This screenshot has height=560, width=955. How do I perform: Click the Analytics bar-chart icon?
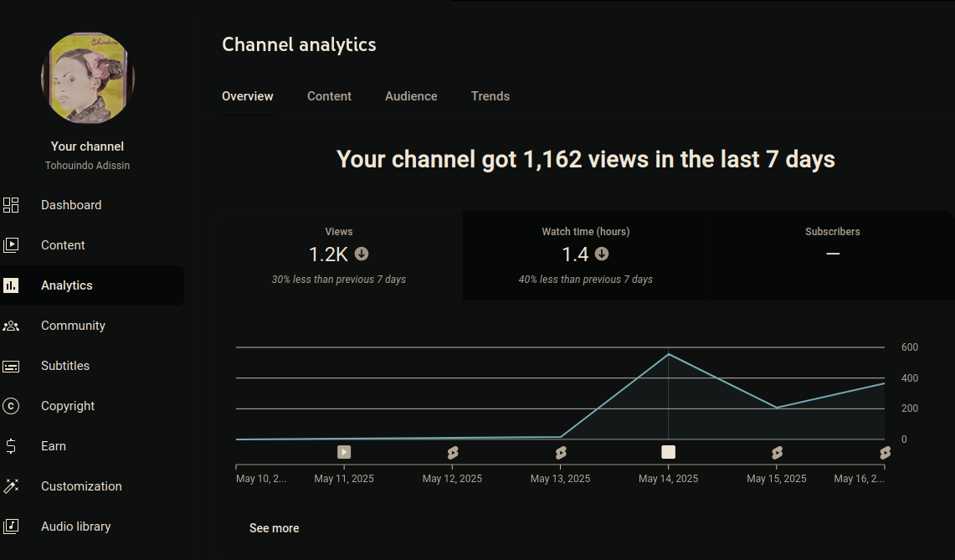pyautogui.click(x=11, y=285)
